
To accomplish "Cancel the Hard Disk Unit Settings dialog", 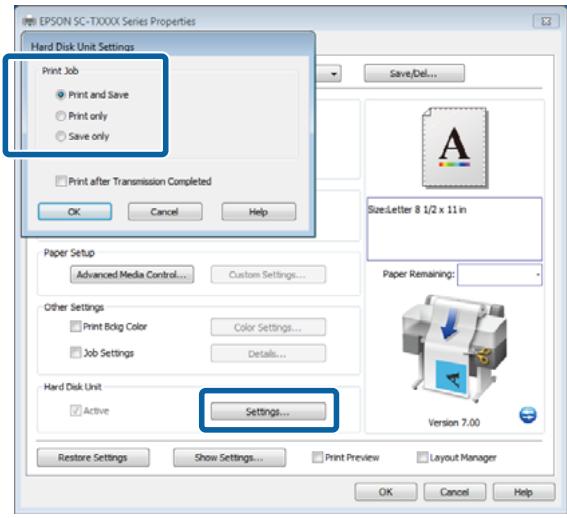I will 165,212.
